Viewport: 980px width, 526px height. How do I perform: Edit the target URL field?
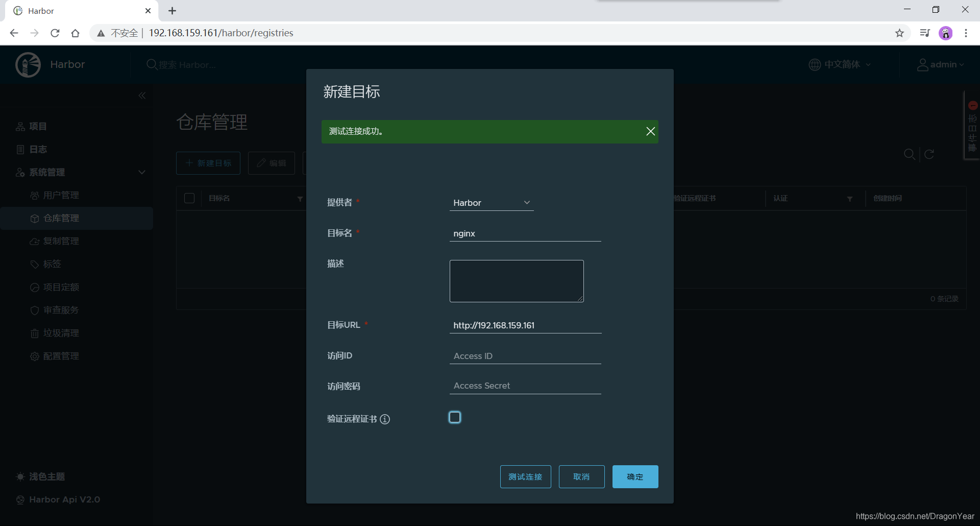coord(525,325)
